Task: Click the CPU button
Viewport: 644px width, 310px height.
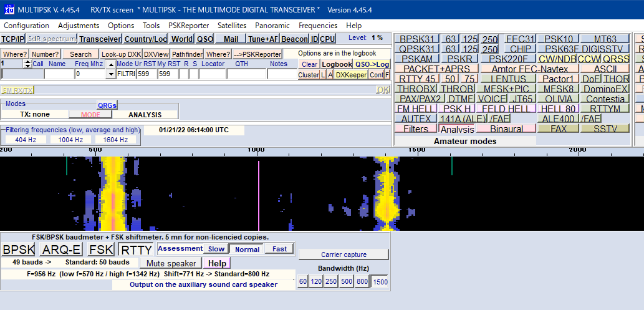Action: 327,39
